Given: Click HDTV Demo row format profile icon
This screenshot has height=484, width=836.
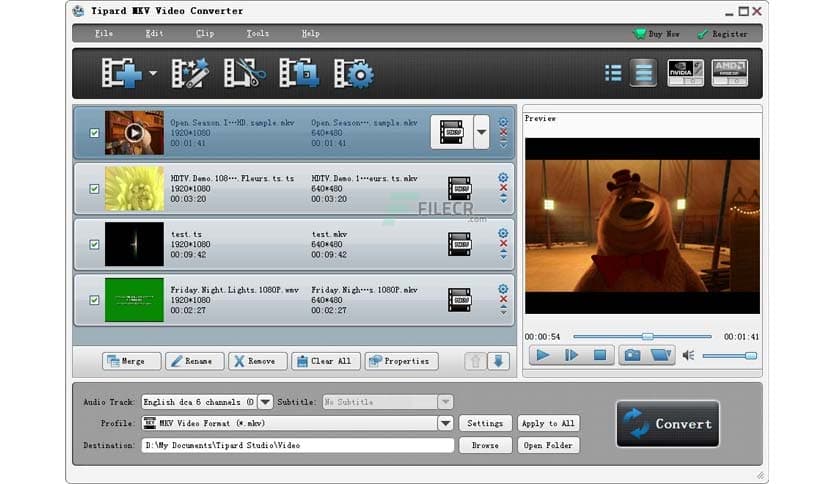Looking at the screenshot, I should pos(460,189).
